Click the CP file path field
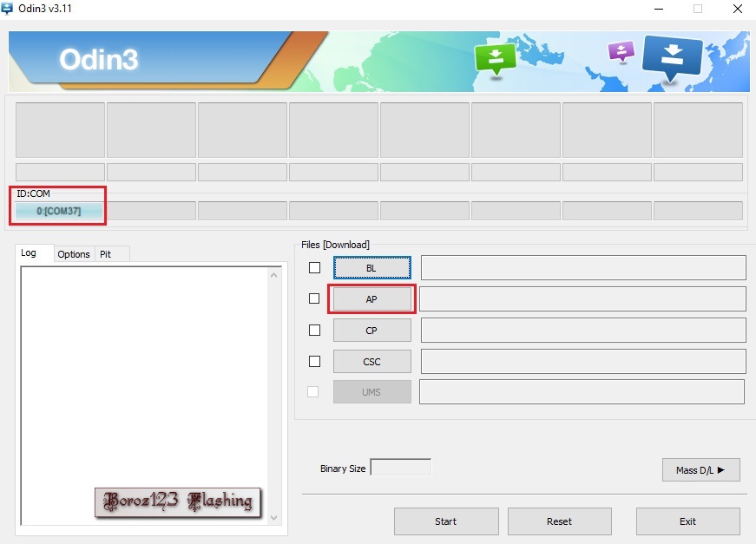This screenshot has height=544, width=756. (583, 331)
